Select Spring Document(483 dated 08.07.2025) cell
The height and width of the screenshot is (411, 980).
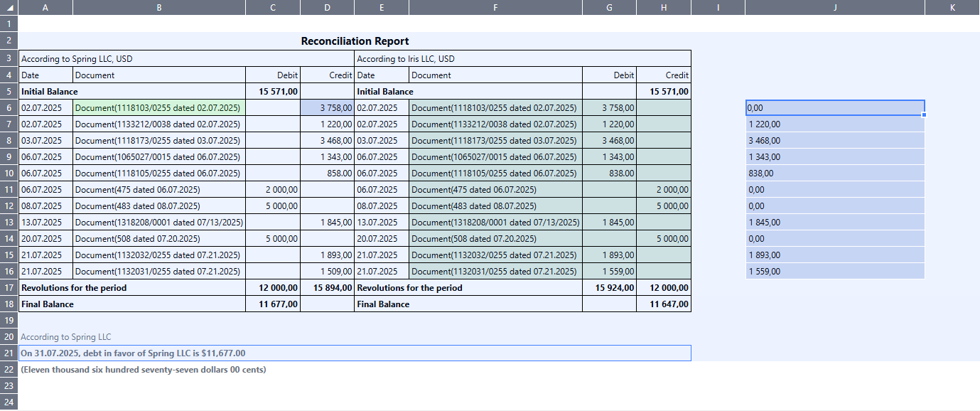point(159,205)
